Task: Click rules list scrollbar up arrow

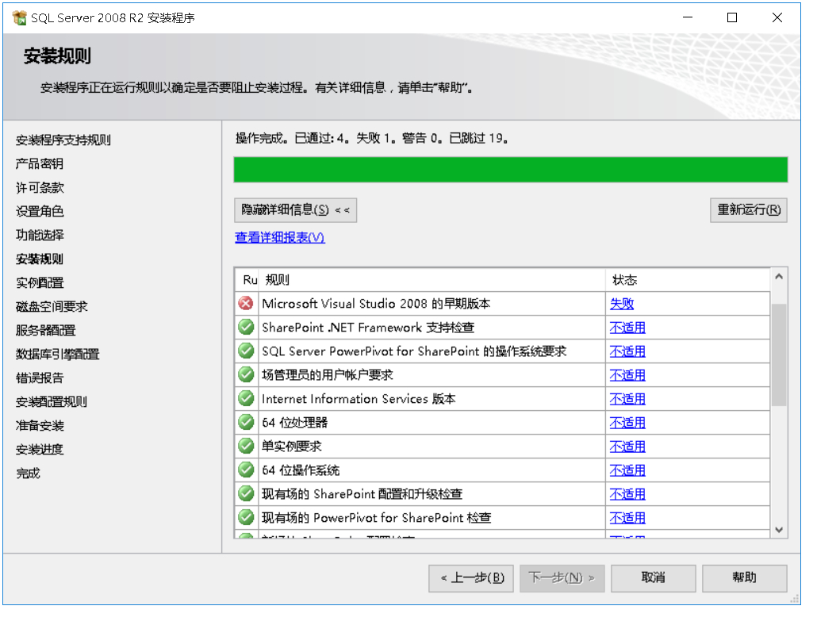Action: point(779,277)
